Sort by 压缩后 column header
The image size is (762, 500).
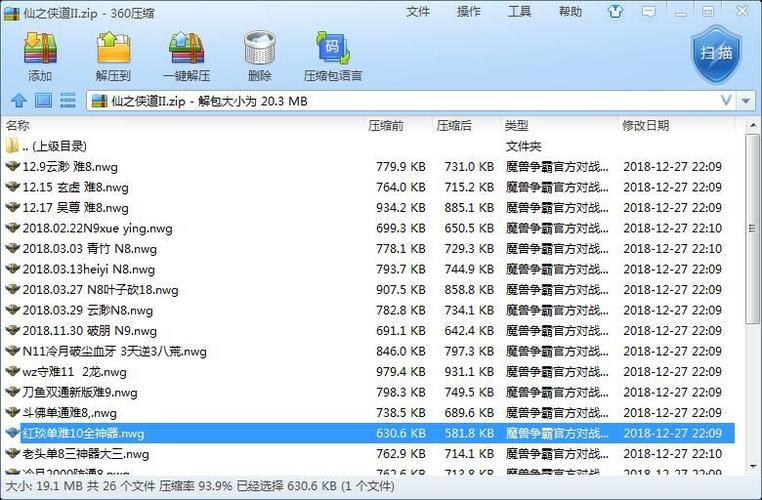coord(453,125)
